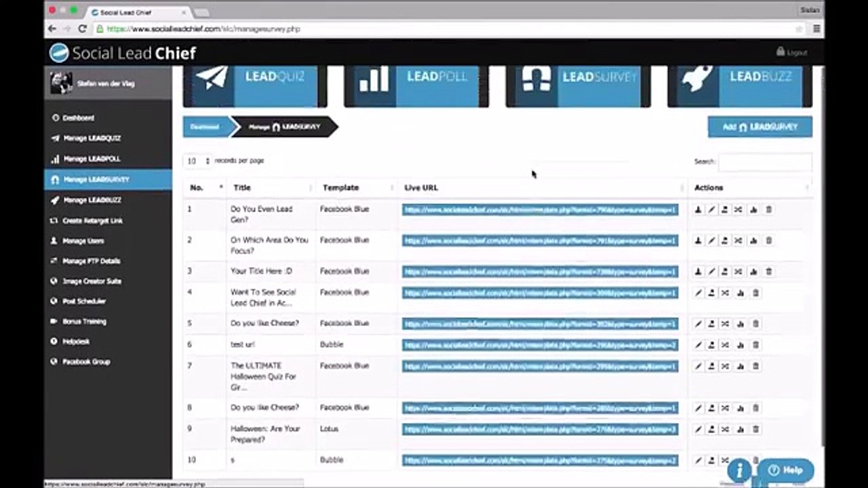Screen dimensions: 868x488
Task: Click the Social Lead Chief logo
Action: tap(123, 53)
